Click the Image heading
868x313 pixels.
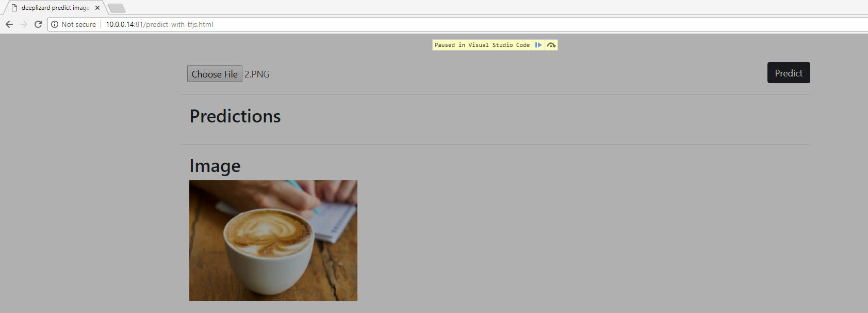point(215,166)
